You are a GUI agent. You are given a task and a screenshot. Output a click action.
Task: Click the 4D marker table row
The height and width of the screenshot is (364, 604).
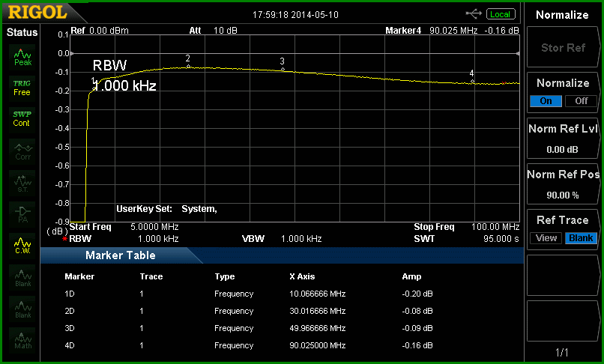249,345
